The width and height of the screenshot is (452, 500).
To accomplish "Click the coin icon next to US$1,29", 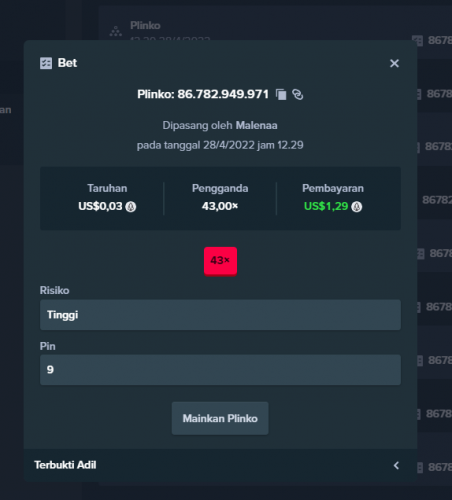I will click(x=357, y=207).
